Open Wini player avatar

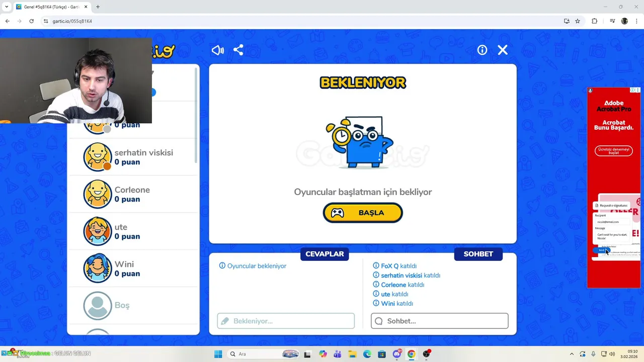[98, 268]
